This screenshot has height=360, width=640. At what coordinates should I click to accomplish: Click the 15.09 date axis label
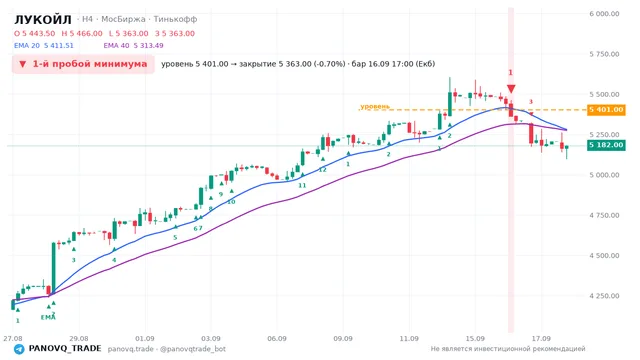coord(475,338)
